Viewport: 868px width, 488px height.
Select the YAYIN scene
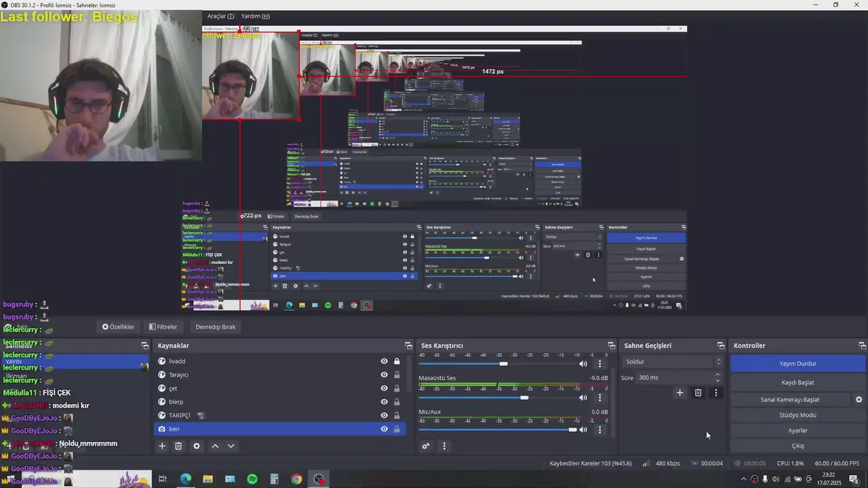(x=76, y=362)
